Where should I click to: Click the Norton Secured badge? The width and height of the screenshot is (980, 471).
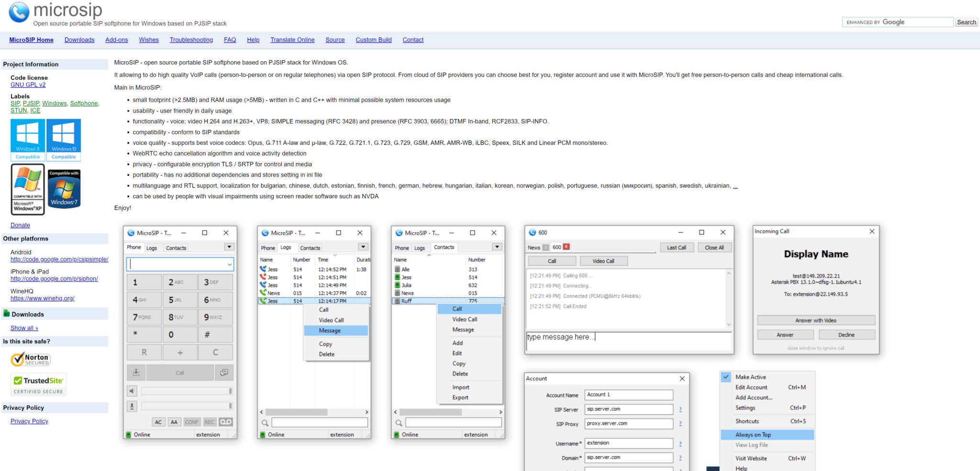point(31,360)
